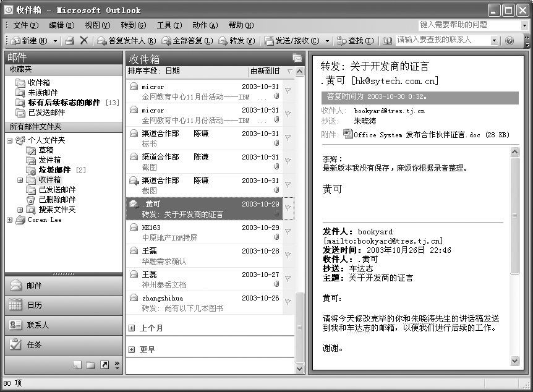Open the 草稿 drafts folder
The height and width of the screenshot is (392, 533).
click(46, 150)
